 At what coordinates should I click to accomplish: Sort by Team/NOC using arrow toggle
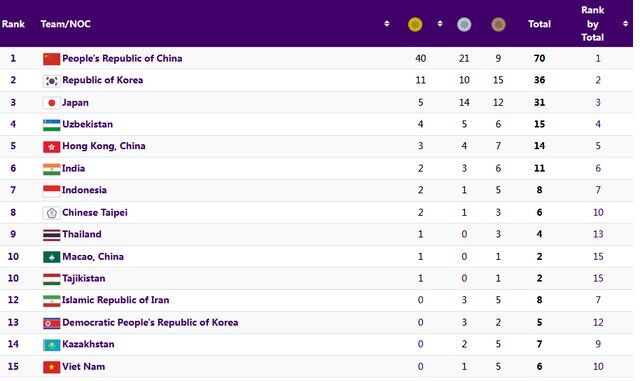[387, 24]
